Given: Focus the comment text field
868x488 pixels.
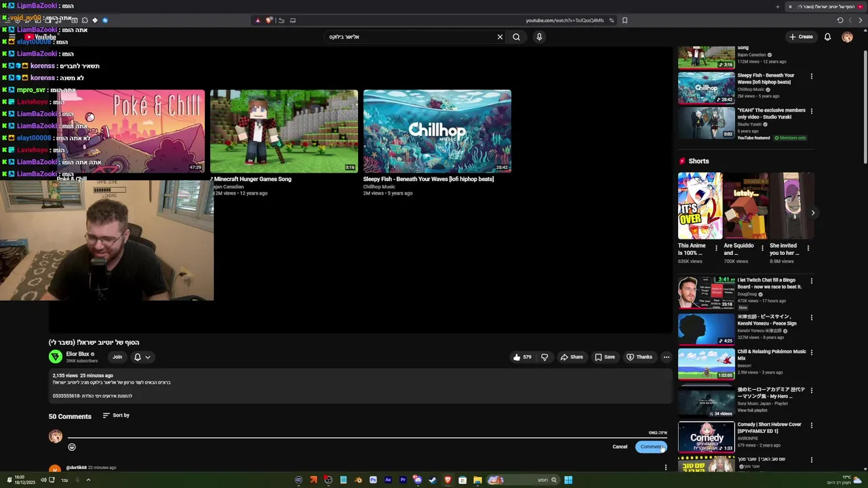Looking at the screenshot, I should (x=367, y=432).
